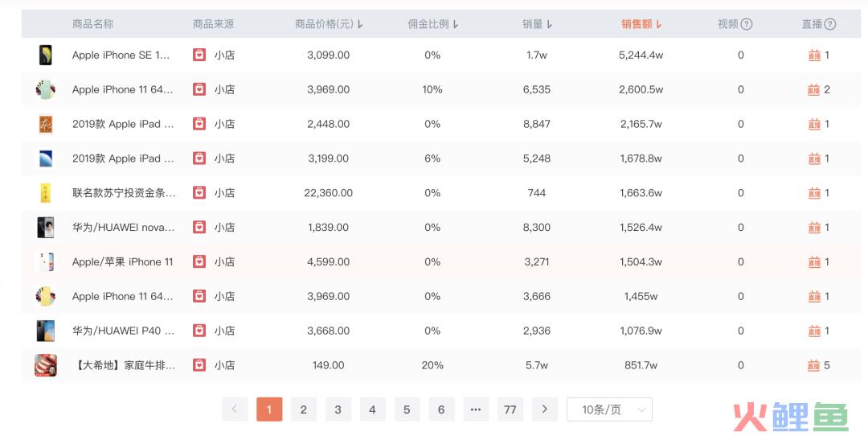Open product 华为/HUAWEI nova...

pyautogui.click(x=123, y=227)
